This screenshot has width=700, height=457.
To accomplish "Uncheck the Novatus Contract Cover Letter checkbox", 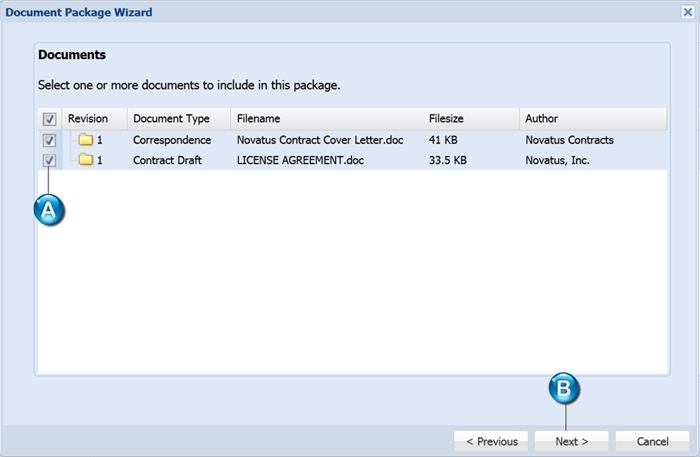I will 49,140.
